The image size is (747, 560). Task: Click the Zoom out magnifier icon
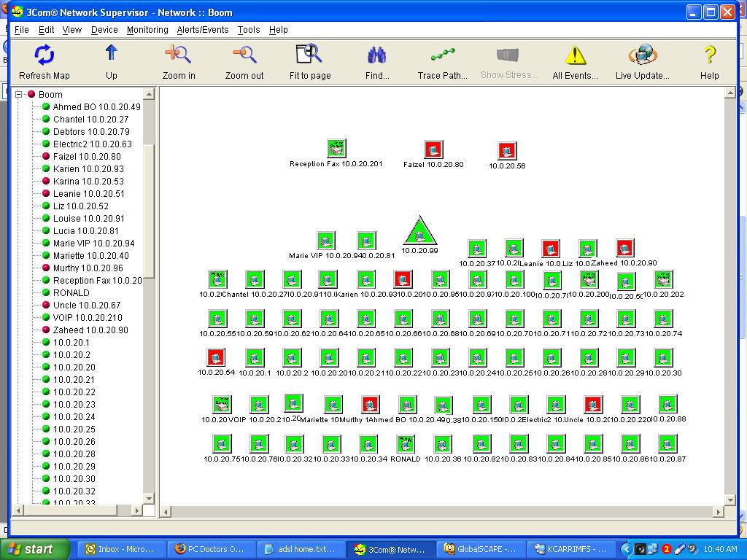coord(244,55)
